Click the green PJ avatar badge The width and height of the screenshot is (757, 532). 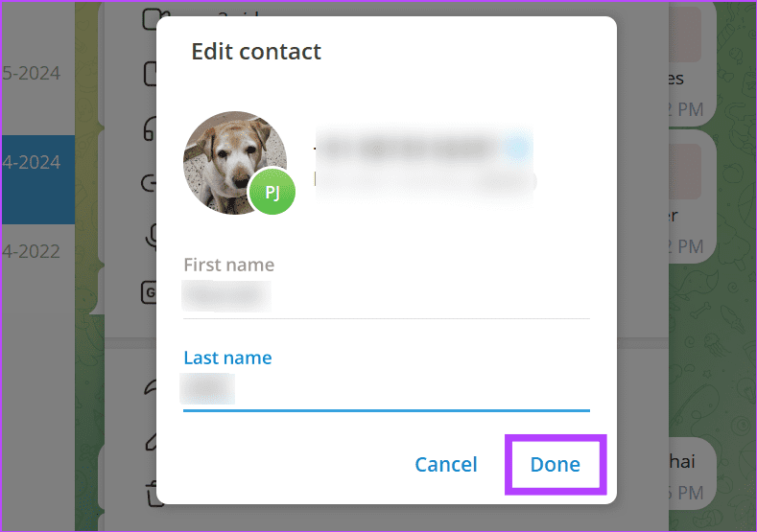pos(272,193)
